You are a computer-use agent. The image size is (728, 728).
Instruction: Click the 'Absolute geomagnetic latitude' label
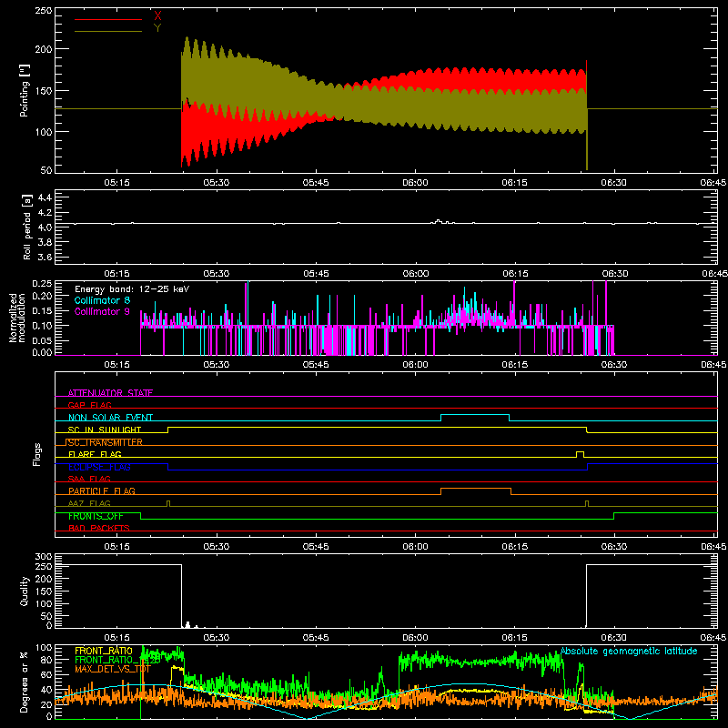[629, 651]
